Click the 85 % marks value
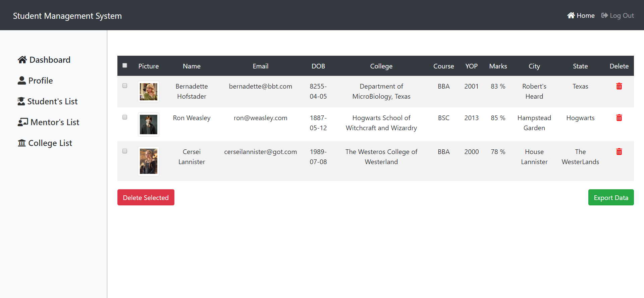The width and height of the screenshot is (644, 298). coord(498,118)
